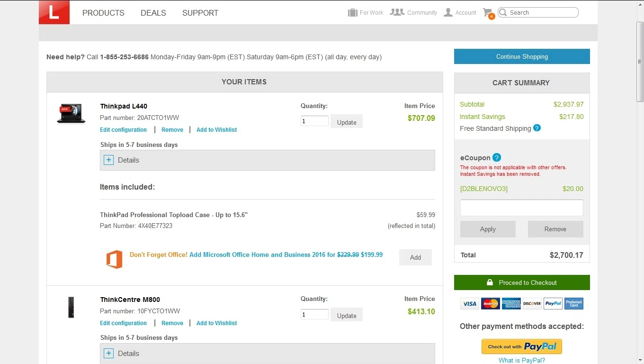The width and height of the screenshot is (644, 364).
Task: Select the VISA payment icon
Action: pos(470,303)
